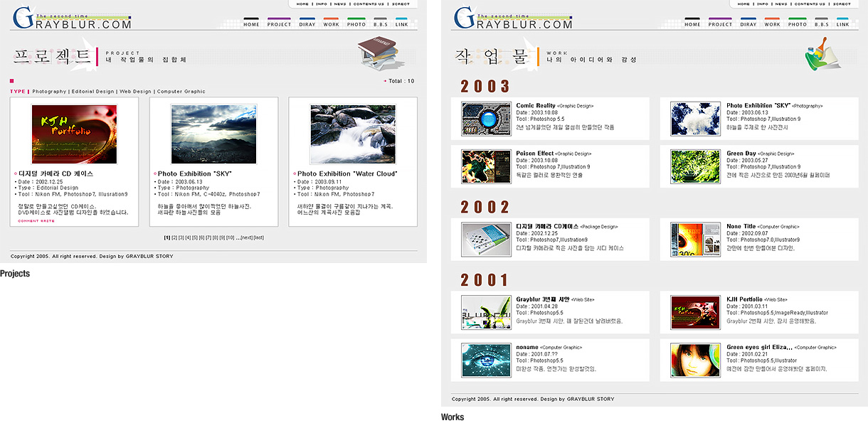The height and width of the screenshot is (428, 868).
Task: Open the Water Cloud waterfall photo
Action: click(353, 134)
